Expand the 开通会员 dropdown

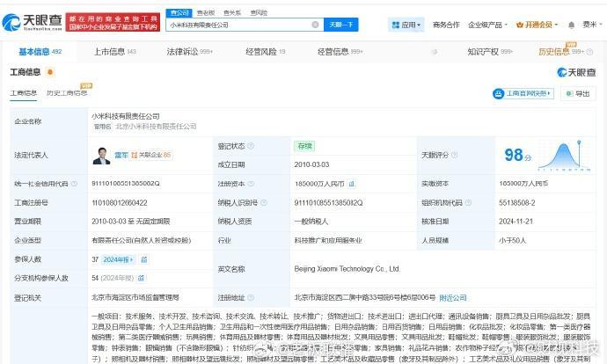click(537, 25)
